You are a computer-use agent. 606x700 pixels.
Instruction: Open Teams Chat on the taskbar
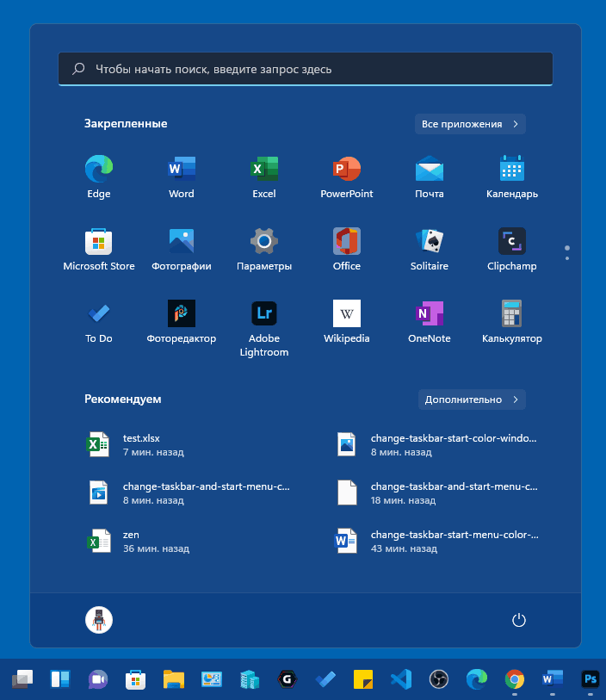[98, 679]
